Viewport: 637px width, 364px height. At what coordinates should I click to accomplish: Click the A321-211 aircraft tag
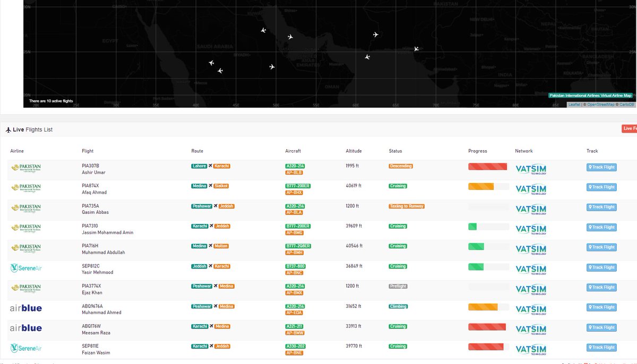(295, 326)
